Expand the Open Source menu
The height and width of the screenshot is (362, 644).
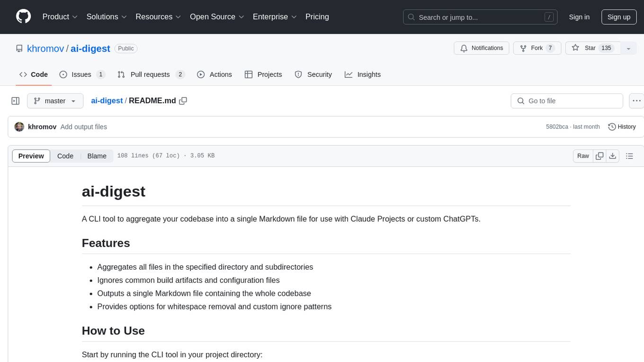[217, 17]
